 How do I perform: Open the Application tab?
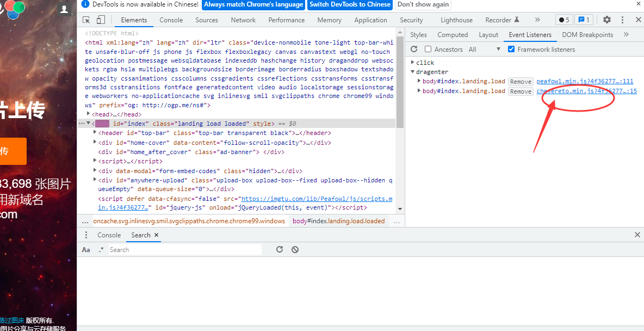(370, 20)
